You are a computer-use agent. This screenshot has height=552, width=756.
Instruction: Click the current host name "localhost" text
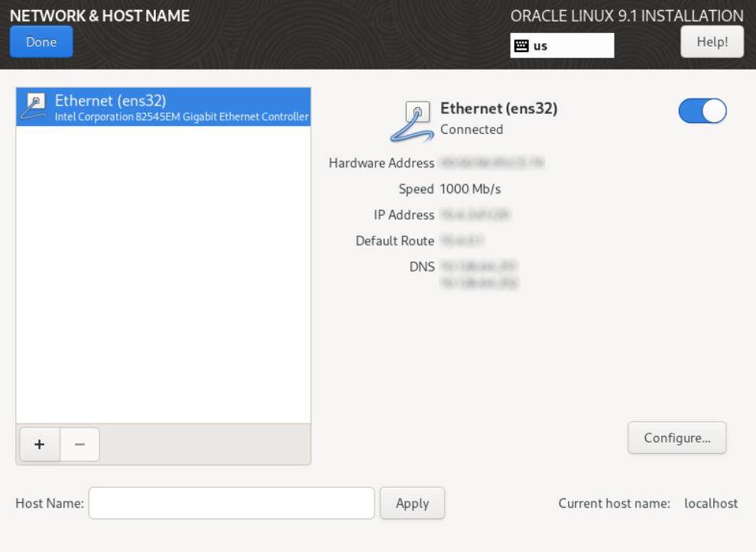[x=711, y=503]
